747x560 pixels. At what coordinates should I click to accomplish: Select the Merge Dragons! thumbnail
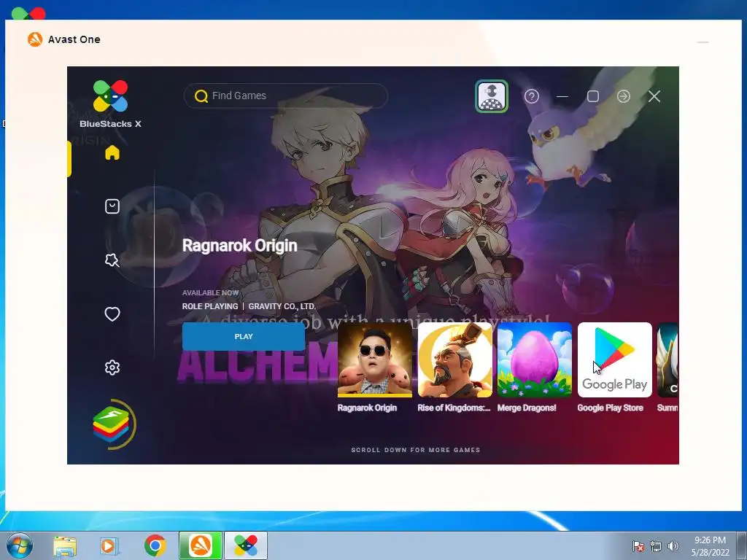(x=535, y=359)
